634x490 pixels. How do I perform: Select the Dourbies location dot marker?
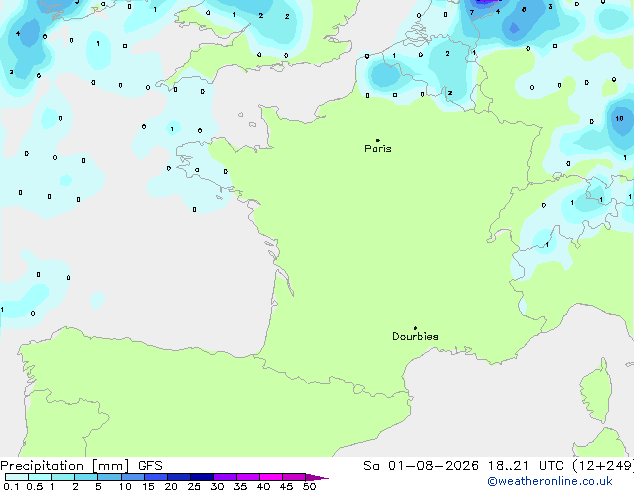[x=415, y=328]
